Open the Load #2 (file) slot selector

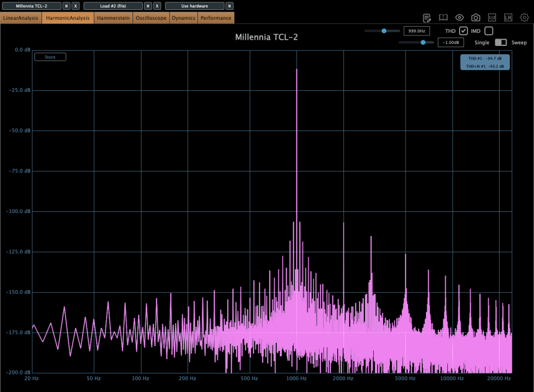(x=113, y=6)
